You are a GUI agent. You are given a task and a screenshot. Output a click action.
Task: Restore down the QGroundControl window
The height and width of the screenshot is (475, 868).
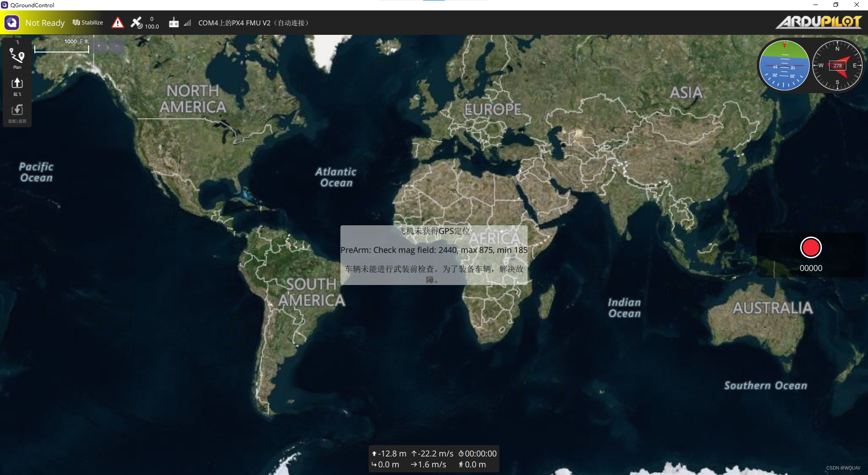pyautogui.click(x=836, y=5)
